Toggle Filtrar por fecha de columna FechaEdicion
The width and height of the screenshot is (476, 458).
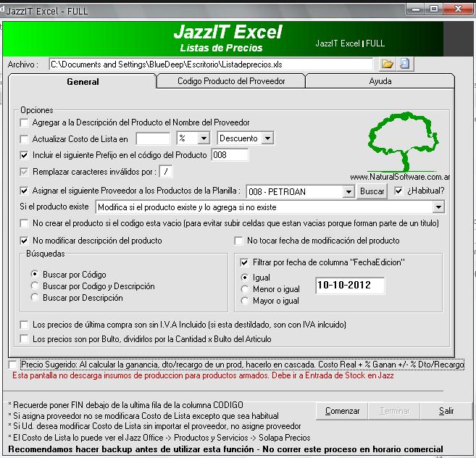click(244, 262)
